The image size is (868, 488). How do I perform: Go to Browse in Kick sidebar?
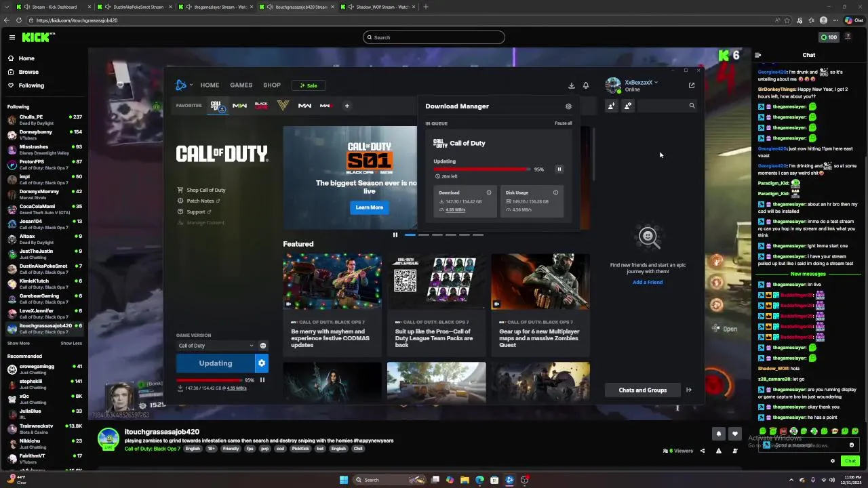[x=28, y=72]
